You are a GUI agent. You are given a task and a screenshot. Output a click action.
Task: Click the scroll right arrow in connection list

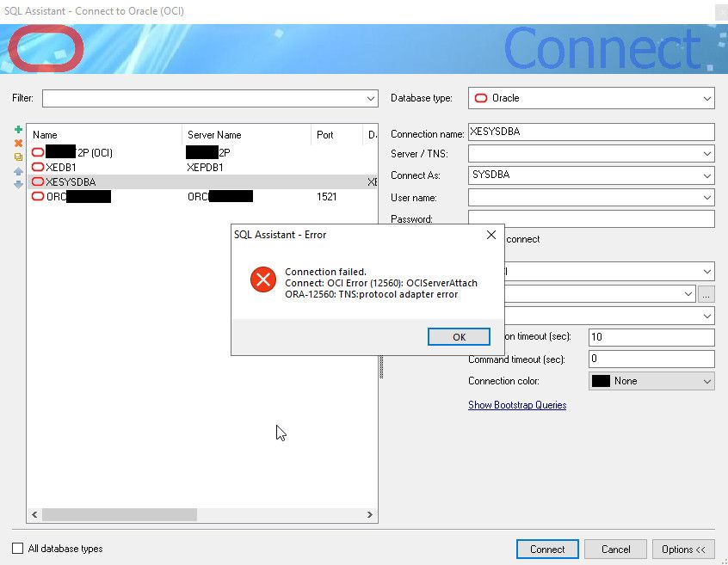pos(369,514)
